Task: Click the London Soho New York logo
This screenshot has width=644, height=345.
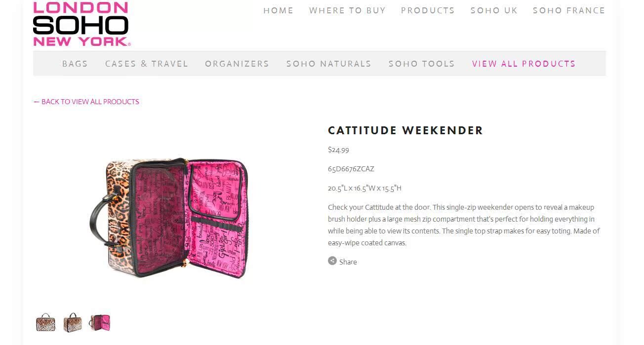Action: [81, 24]
